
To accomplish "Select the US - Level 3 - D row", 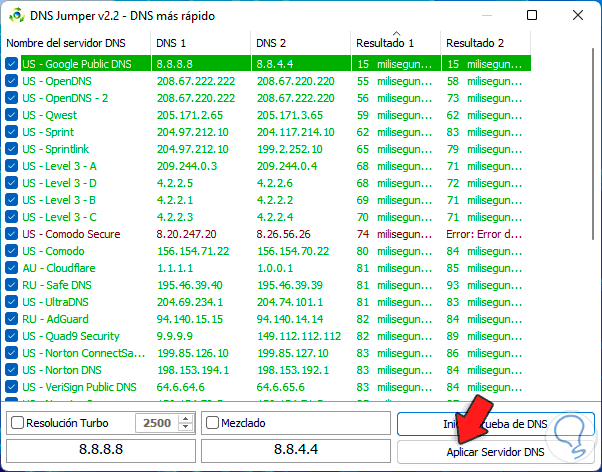I will [x=268, y=183].
